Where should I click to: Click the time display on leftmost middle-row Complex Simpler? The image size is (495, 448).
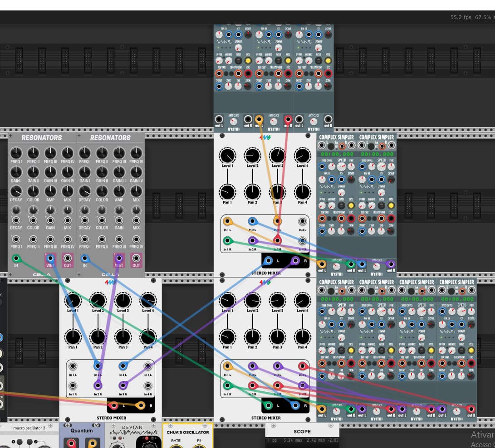336,155
